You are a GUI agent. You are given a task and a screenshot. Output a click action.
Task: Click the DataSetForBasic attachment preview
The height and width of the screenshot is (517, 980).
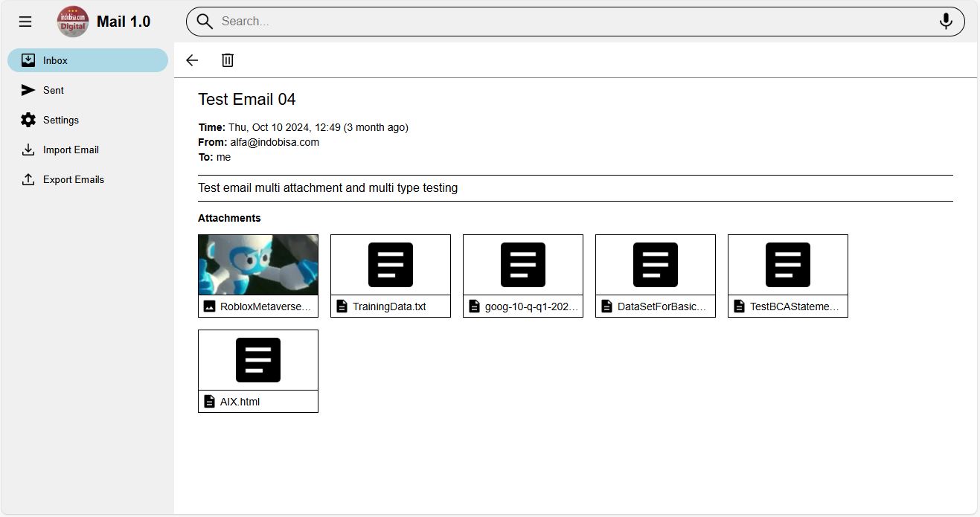point(656,265)
